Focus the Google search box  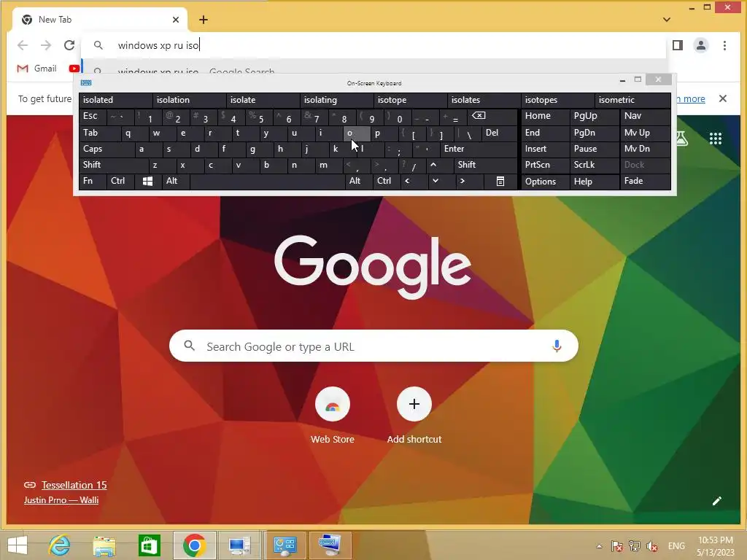373,346
